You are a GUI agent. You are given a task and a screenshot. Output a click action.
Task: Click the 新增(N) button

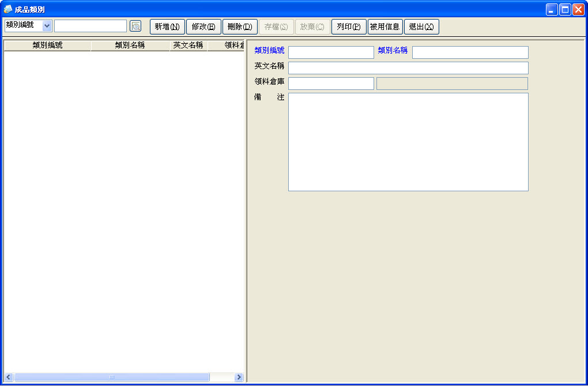[x=167, y=27]
